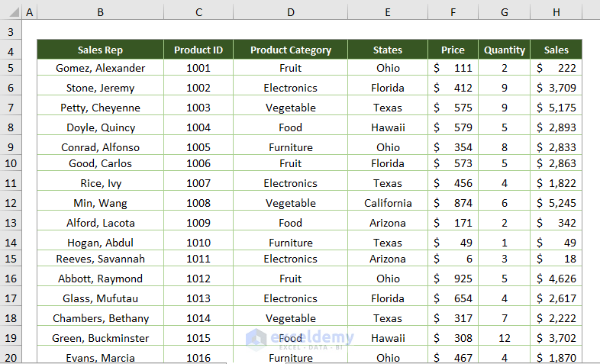The width and height of the screenshot is (600, 364).
Task: Click the Sales Rep header cell
Action: (x=100, y=50)
